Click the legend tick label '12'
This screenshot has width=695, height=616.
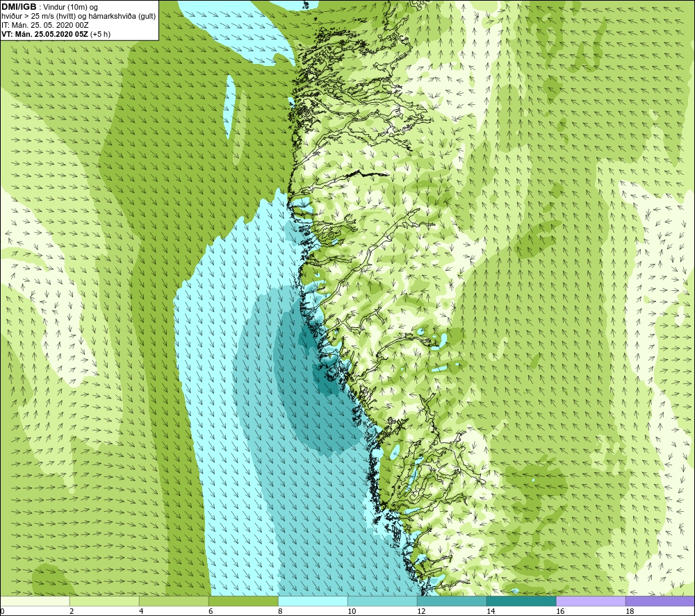tap(421, 612)
